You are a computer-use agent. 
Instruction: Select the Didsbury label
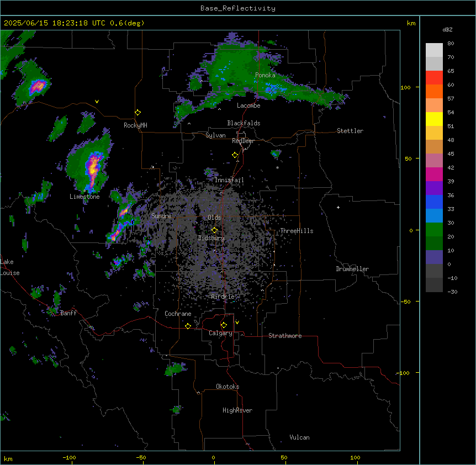click(x=211, y=238)
